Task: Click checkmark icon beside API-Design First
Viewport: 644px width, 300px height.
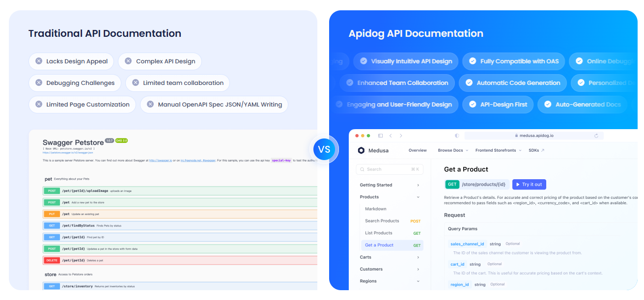Action: click(473, 105)
